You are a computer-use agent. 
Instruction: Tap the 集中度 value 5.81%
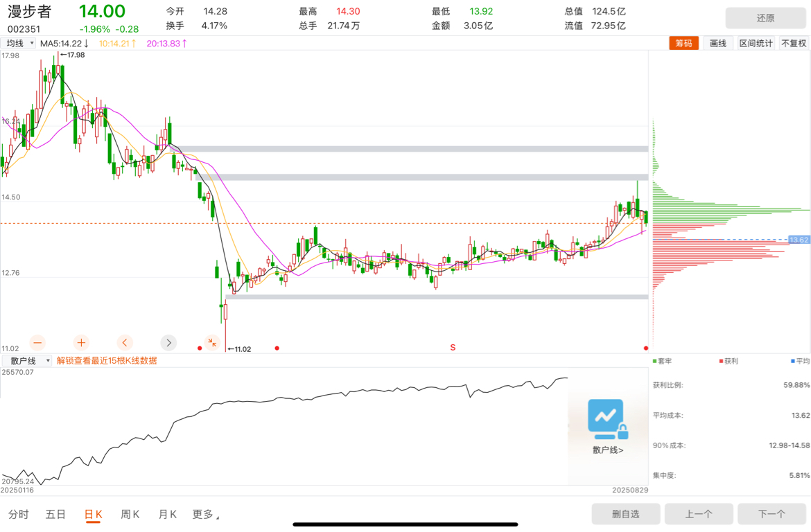799,475
